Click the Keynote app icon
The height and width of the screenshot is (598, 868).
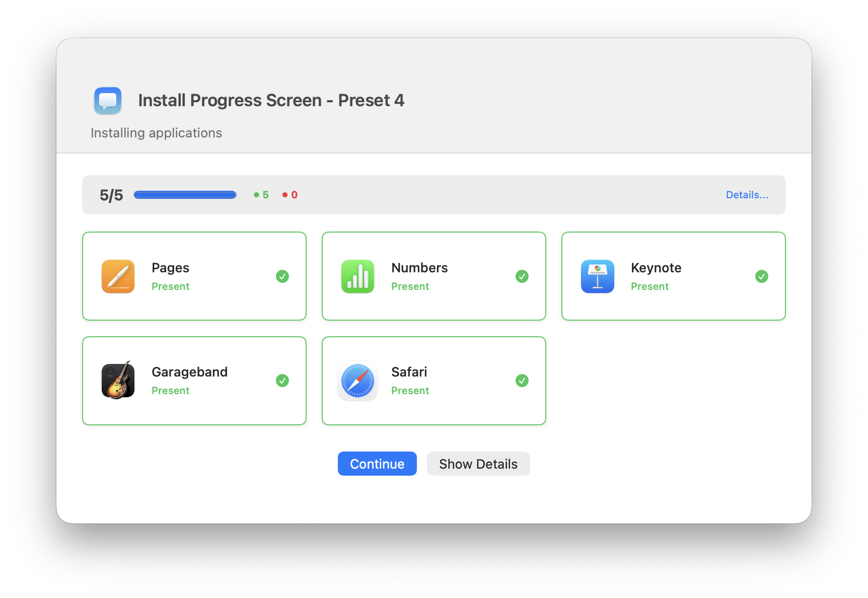click(x=597, y=276)
